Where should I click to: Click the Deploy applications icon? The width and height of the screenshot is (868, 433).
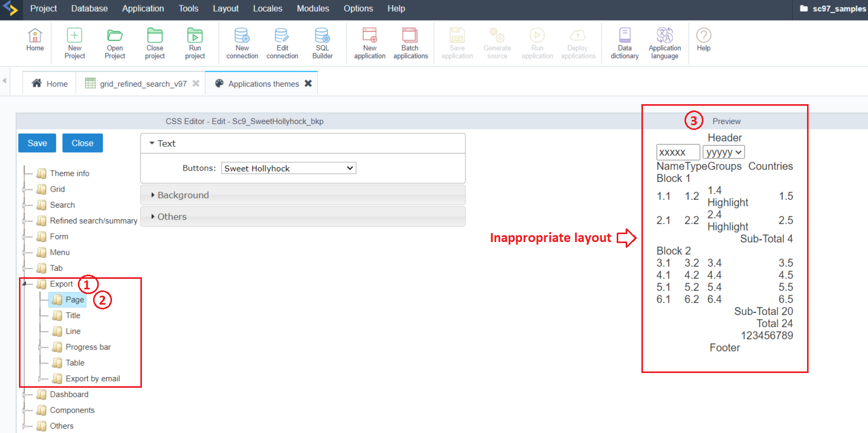(578, 44)
